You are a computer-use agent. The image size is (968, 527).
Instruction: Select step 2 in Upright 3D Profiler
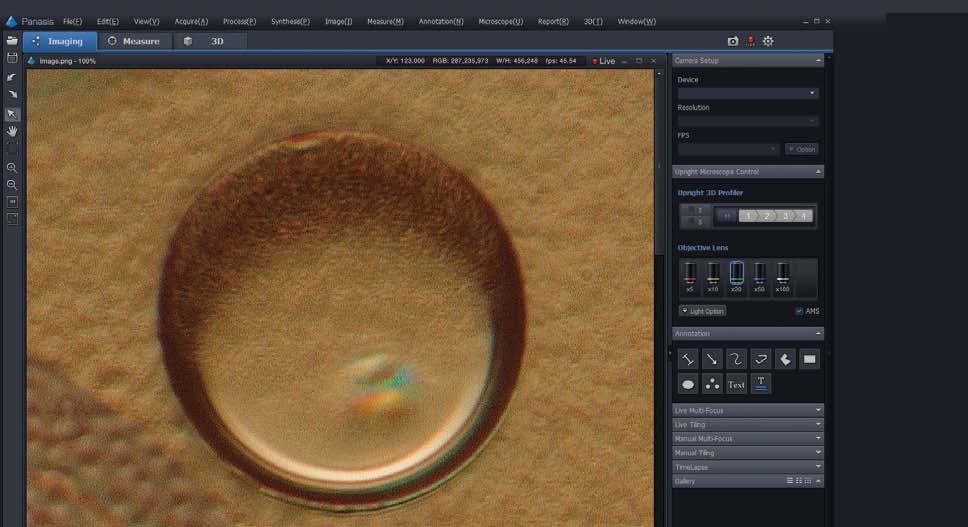(767, 216)
